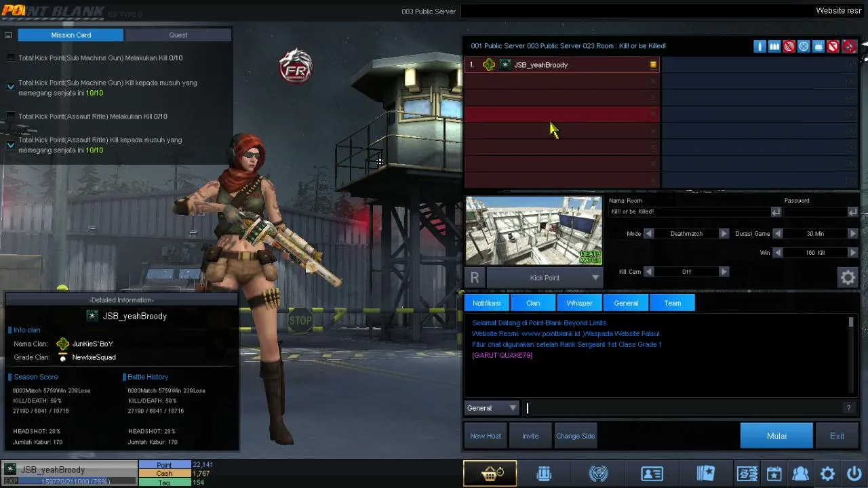Click the room Password input field
Image resolution: width=868 pixels, height=488 pixels.
pos(815,211)
